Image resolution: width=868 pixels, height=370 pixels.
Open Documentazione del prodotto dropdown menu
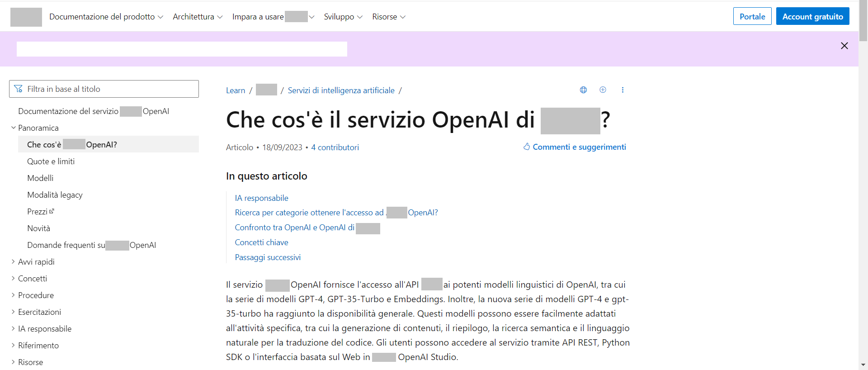(x=106, y=17)
